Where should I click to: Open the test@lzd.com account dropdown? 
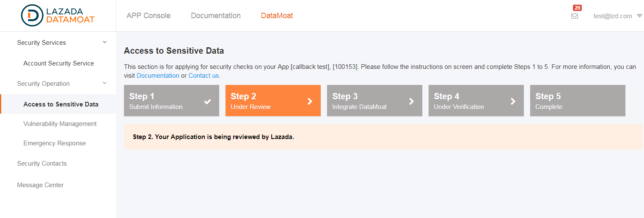click(x=617, y=16)
